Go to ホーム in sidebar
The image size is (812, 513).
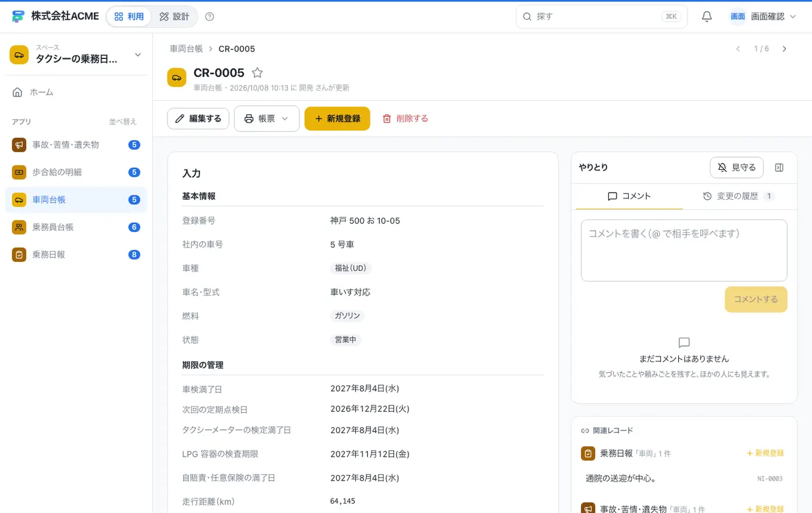tap(76, 92)
